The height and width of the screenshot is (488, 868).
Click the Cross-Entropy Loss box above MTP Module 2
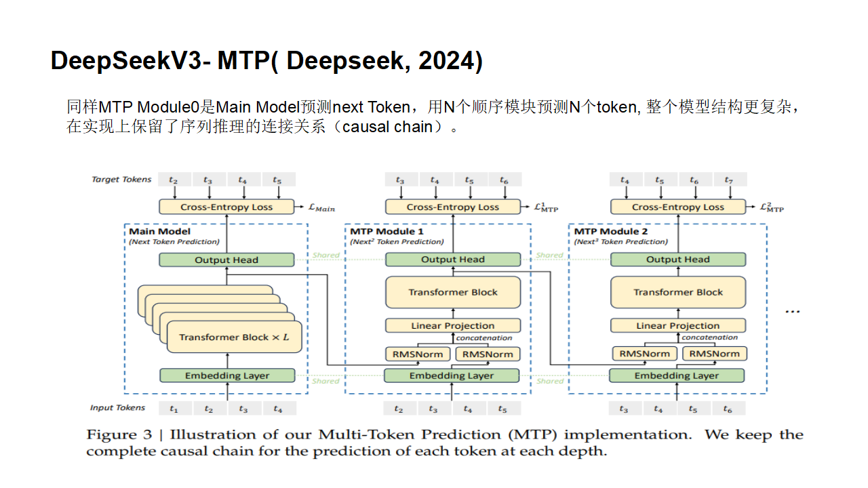678,207
